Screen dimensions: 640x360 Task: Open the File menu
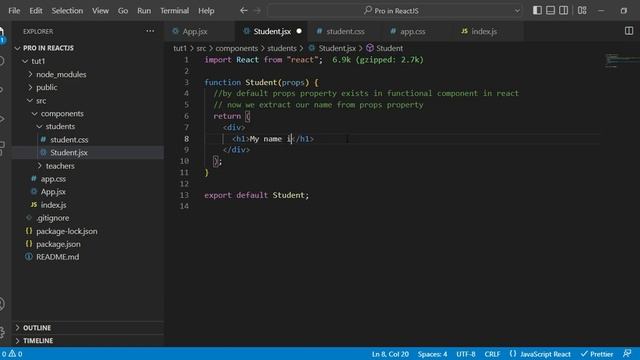tap(14, 11)
